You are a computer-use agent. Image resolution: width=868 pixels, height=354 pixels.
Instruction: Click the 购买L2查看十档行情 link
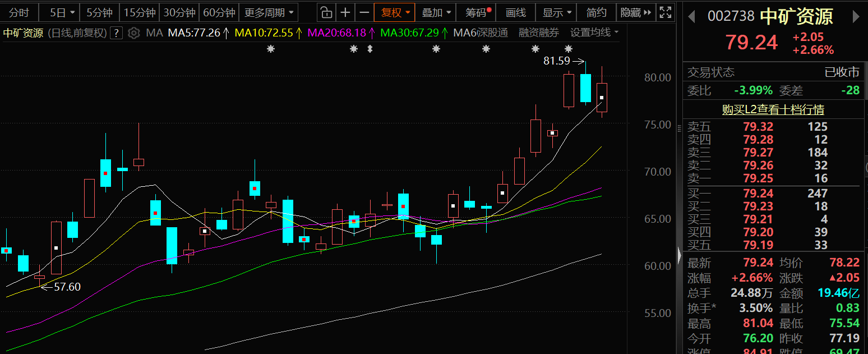(773, 110)
